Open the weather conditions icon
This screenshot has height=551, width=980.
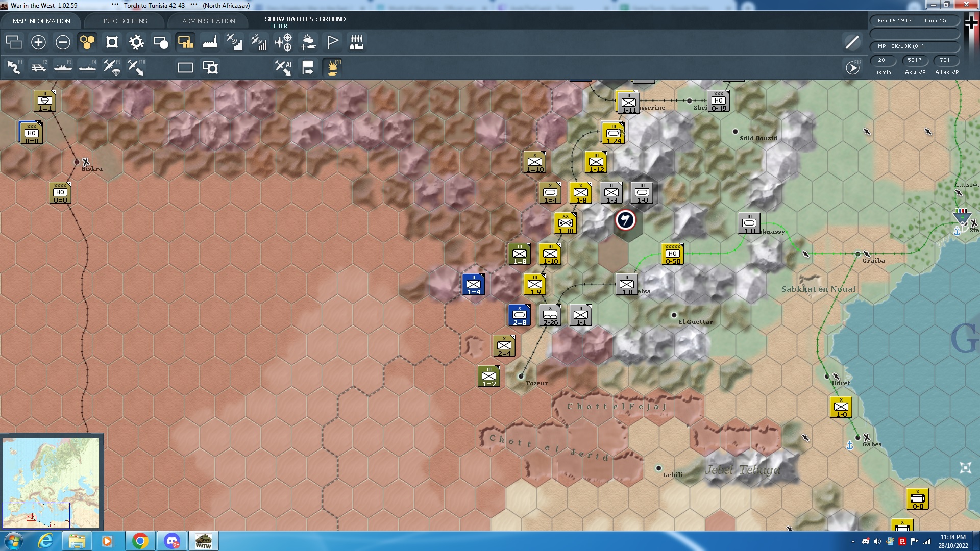point(308,42)
